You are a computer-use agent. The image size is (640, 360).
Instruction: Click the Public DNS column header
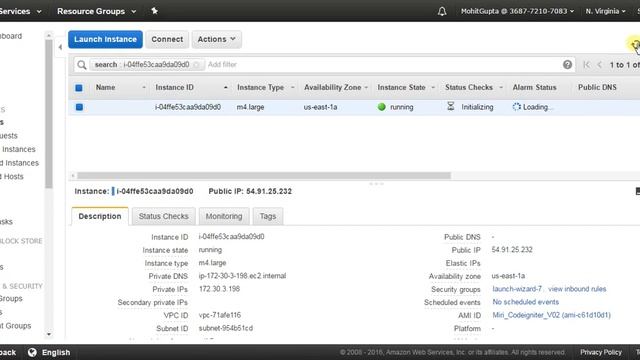pos(597,87)
